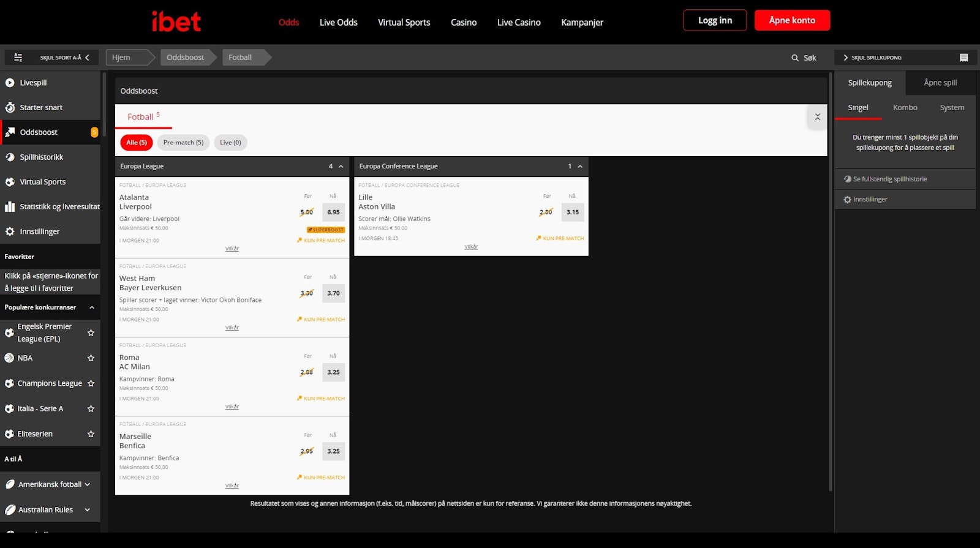Select the 6.95 boosted odds for Atalanta-Liverpool
Image resolution: width=980 pixels, height=548 pixels.
tap(333, 212)
